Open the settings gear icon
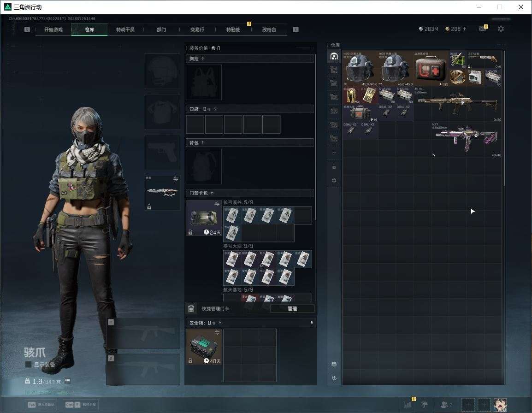The width and height of the screenshot is (532, 413). point(501,29)
